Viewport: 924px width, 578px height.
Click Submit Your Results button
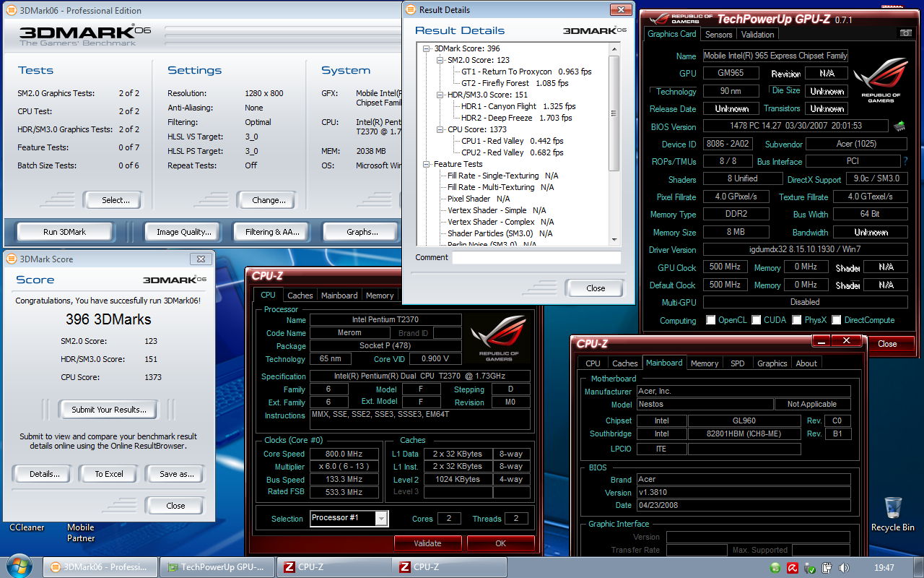pos(109,410)
